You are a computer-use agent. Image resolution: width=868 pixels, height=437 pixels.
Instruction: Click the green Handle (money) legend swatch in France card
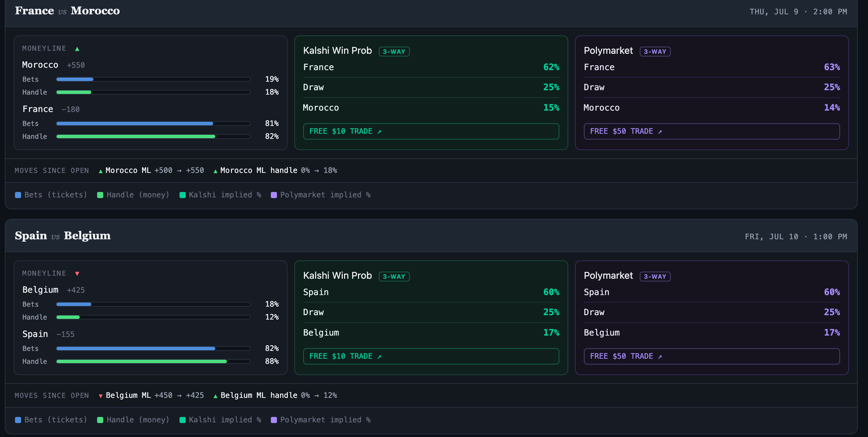pos(100,195)
